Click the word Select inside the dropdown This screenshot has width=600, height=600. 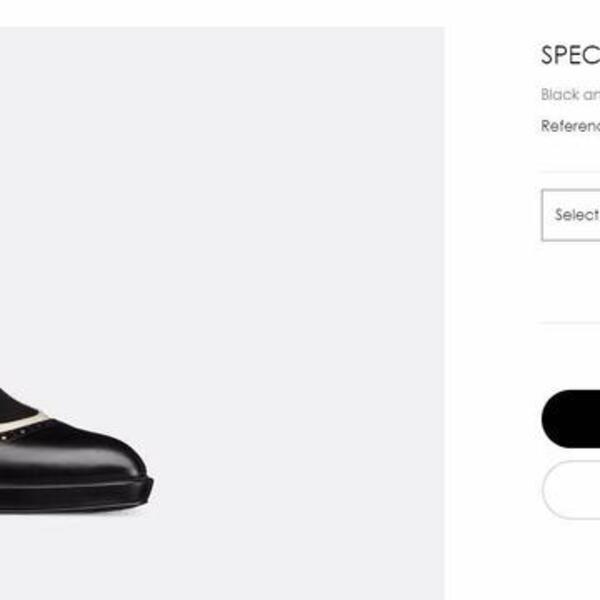click(577, 215)
